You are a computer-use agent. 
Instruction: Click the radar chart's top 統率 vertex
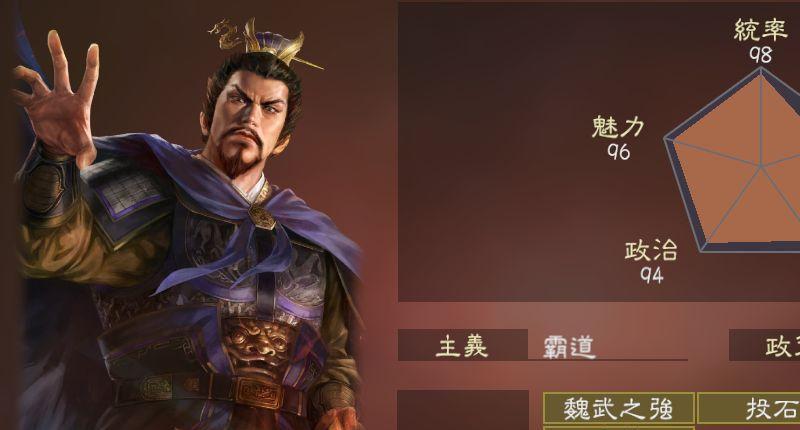coord(761,69)
